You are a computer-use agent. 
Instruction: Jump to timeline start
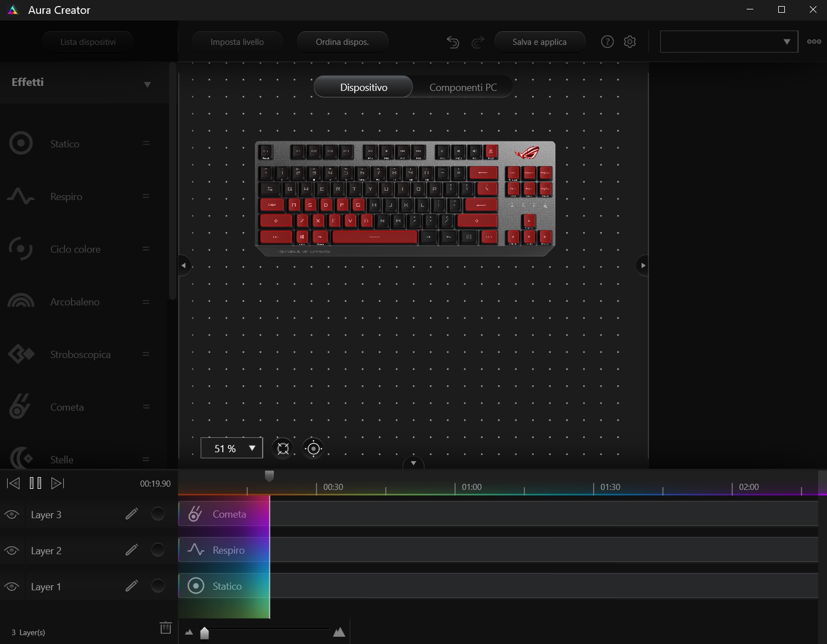[13, 483]
